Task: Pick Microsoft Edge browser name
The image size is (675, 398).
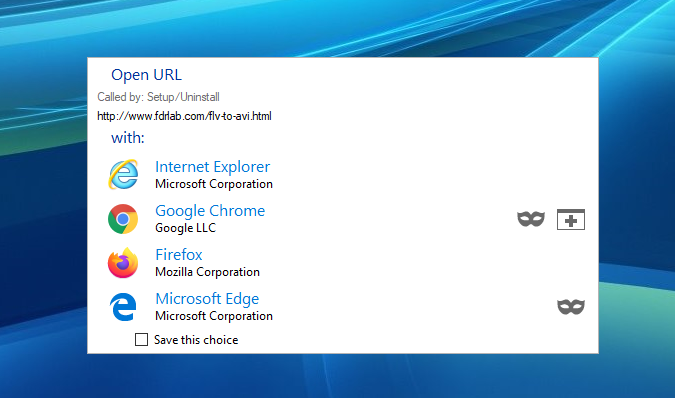Action: click(x=207, y=298)
